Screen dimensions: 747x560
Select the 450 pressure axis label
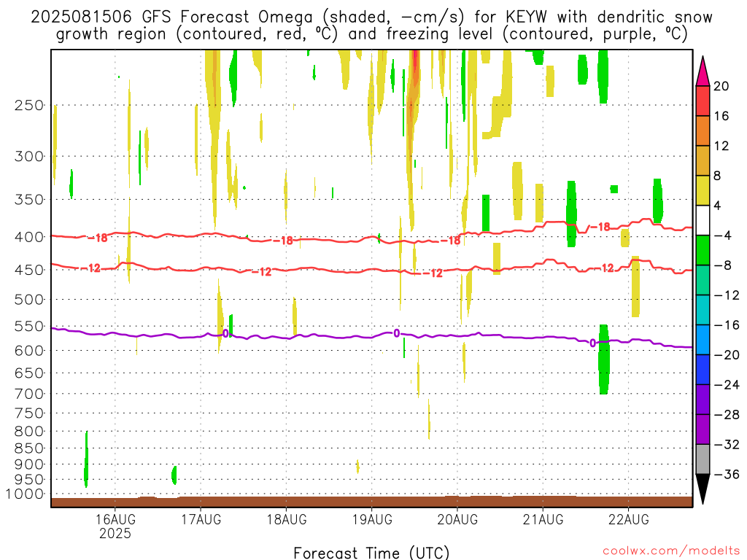[x=29, y=270]
